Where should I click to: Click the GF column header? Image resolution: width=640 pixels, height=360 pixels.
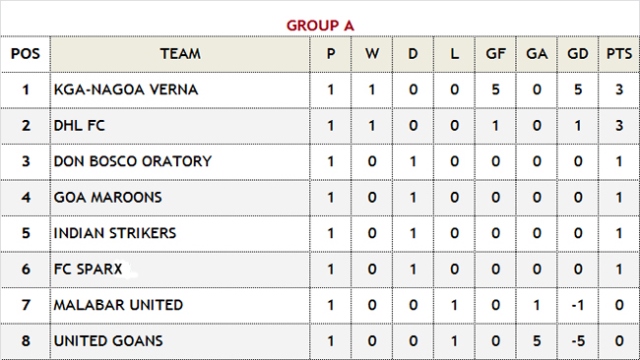pos(495,53)
